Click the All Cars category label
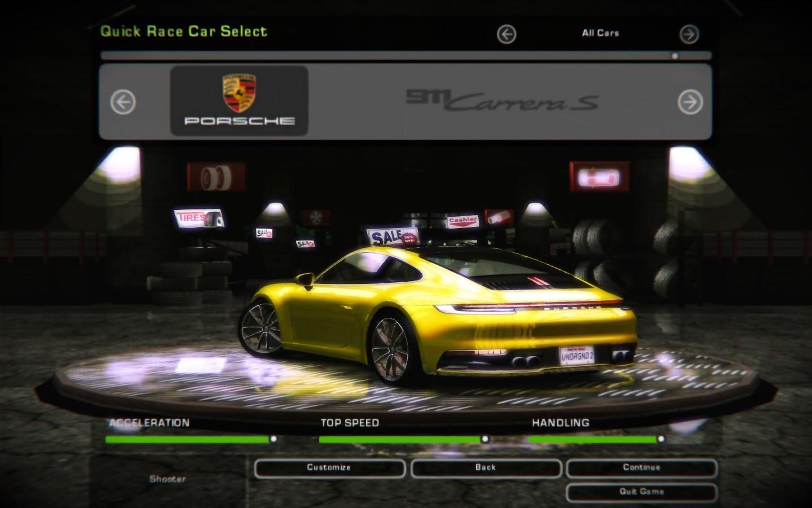 [x=601, y=33]
